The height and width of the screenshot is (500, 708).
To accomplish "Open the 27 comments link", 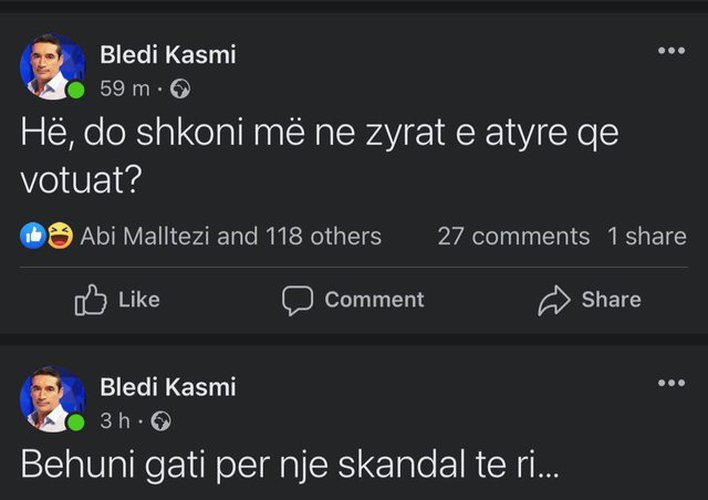I will (513, 236).
